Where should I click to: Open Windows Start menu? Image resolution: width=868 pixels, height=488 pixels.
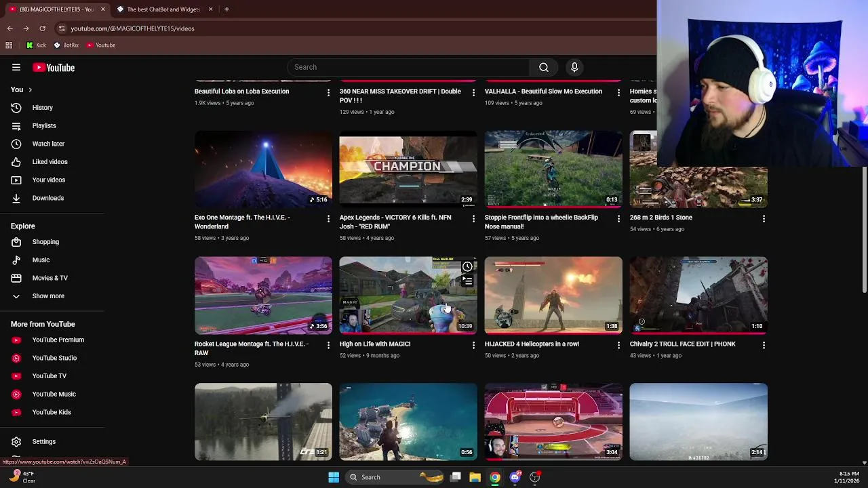coord(334,477)
